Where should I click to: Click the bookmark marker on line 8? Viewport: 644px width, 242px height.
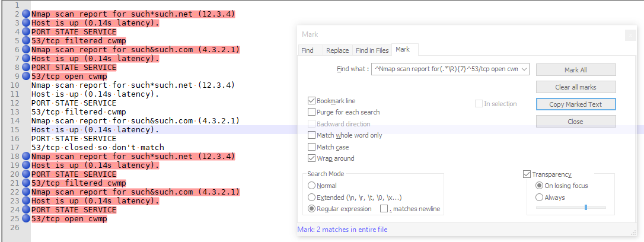pos(26,68)
